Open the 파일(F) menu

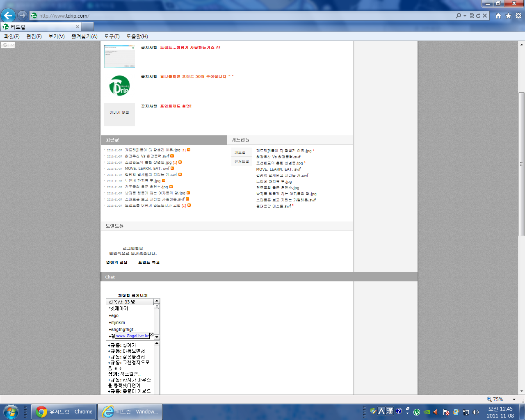(12, 37)
